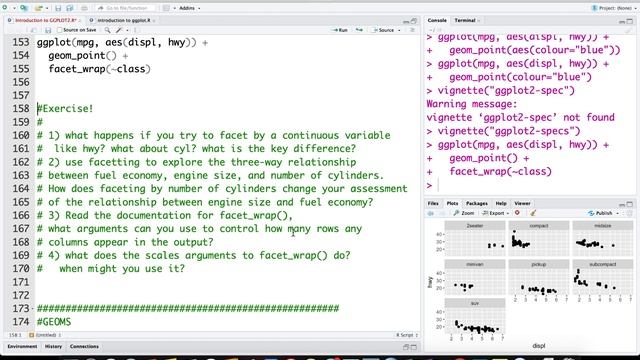
Task: Open find/replace with the magnifier icon
Action: (x=107, y=30)
